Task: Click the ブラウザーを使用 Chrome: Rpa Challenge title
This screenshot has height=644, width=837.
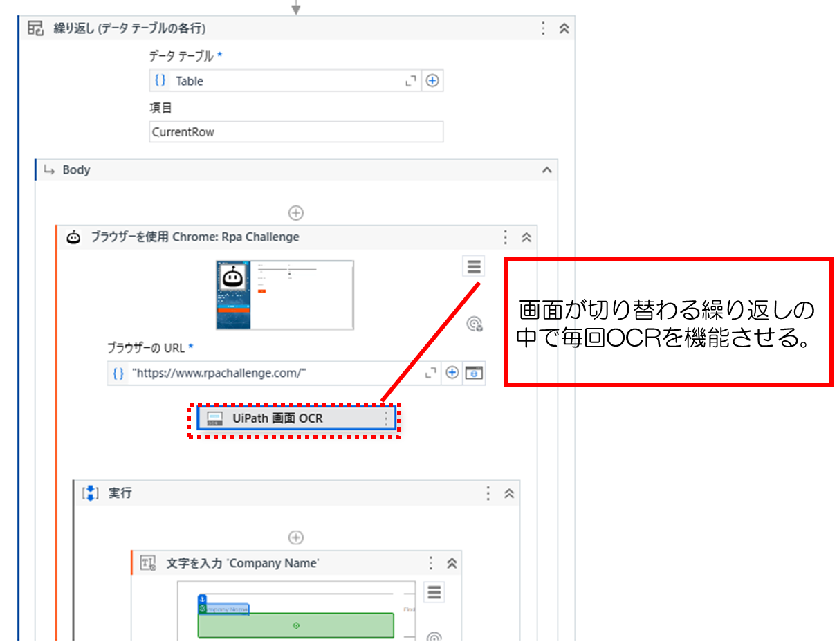Action: click(x=195, y=237)
